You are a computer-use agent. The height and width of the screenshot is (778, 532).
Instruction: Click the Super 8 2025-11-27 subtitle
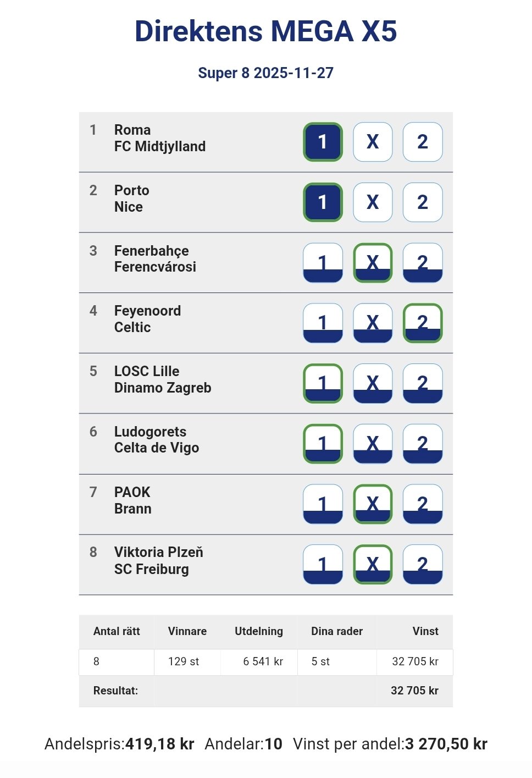click(266, 73)
